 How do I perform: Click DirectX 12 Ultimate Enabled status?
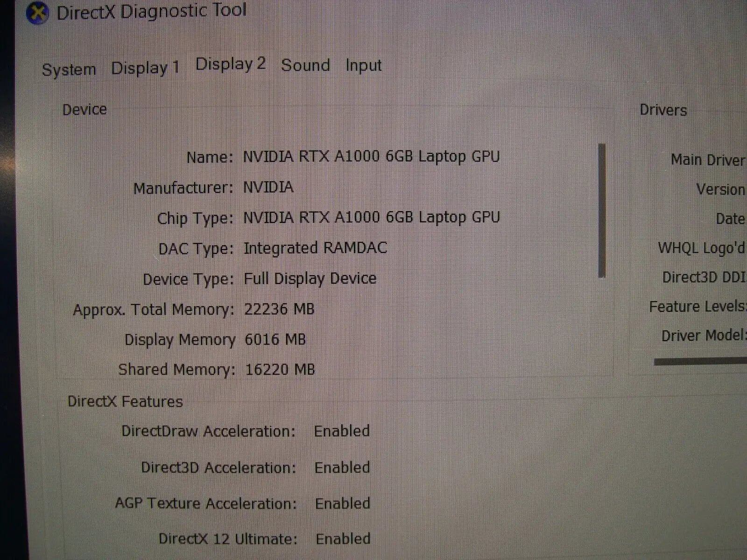tap(343, 539)
